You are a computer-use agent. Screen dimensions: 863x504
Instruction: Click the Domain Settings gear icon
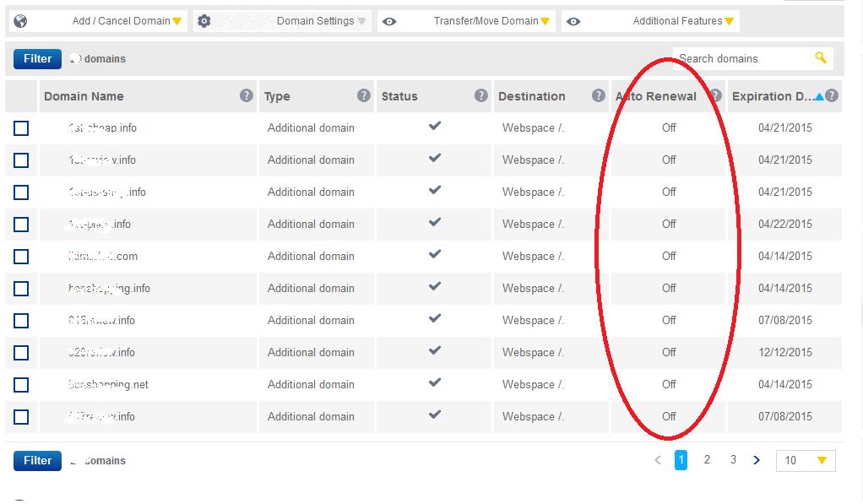tap(204, 21)
